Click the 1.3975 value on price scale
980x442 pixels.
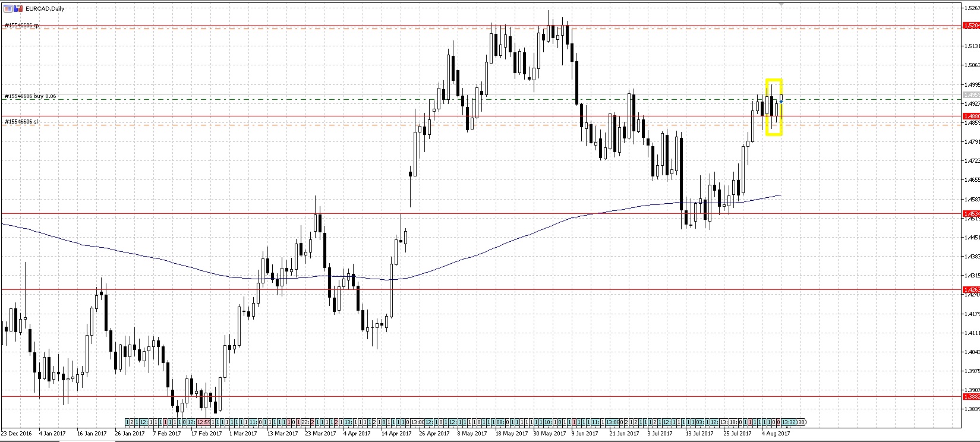972,371
